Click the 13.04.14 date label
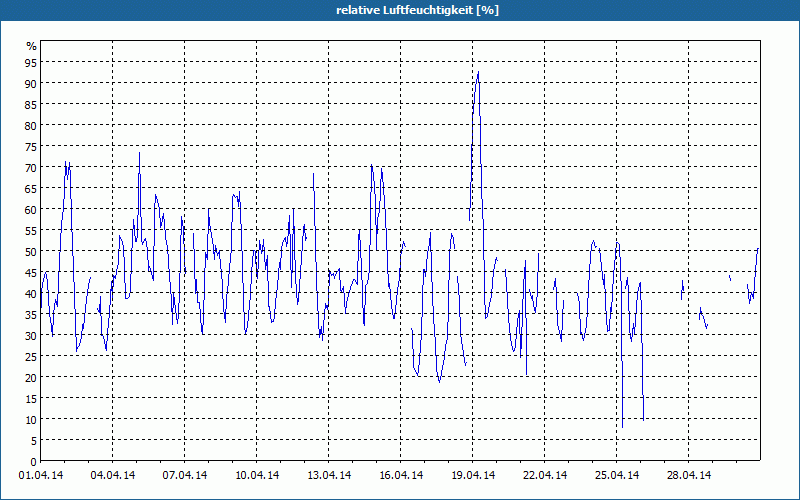This screenshot has width=800, height=500. [x=329, y=476]
